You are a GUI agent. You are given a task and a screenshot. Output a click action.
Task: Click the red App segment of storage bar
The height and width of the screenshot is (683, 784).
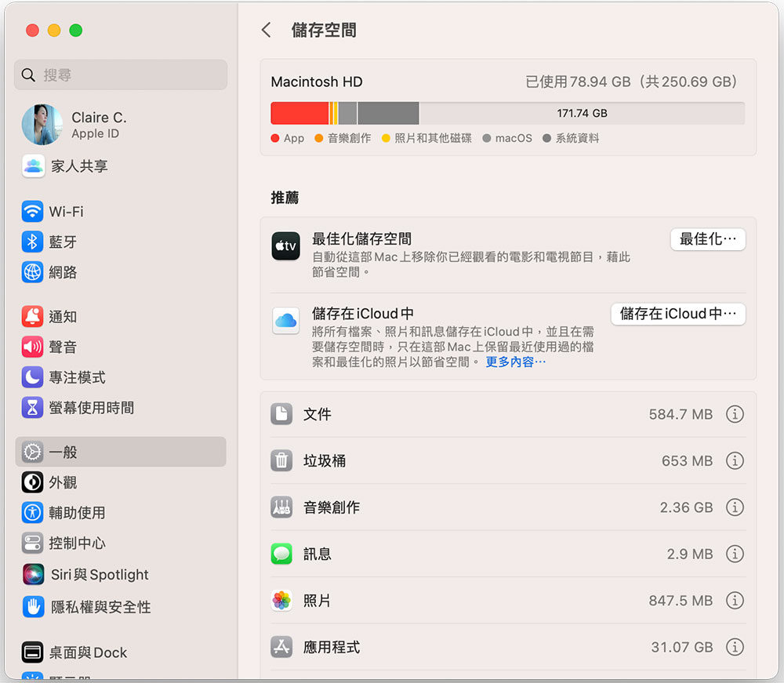299,113
